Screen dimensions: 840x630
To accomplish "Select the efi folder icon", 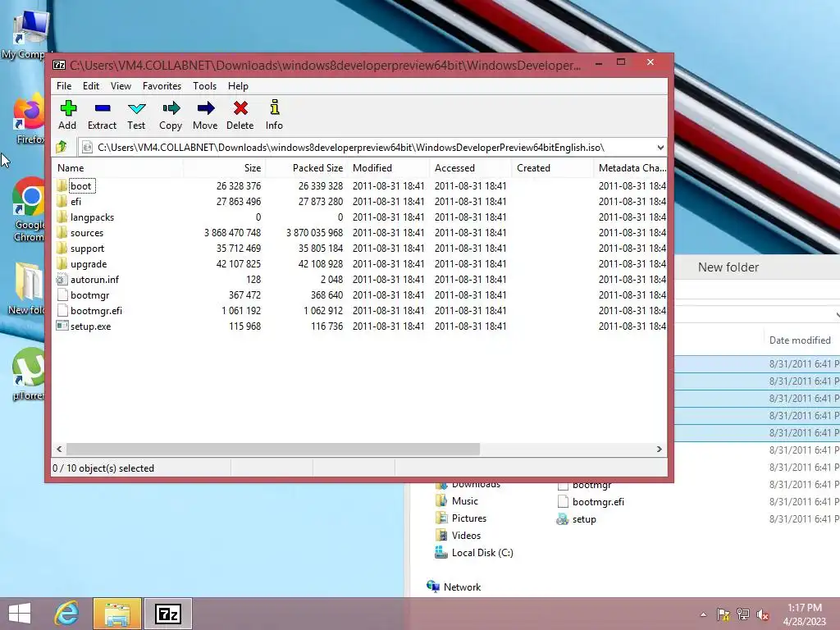I will point(62,202).
